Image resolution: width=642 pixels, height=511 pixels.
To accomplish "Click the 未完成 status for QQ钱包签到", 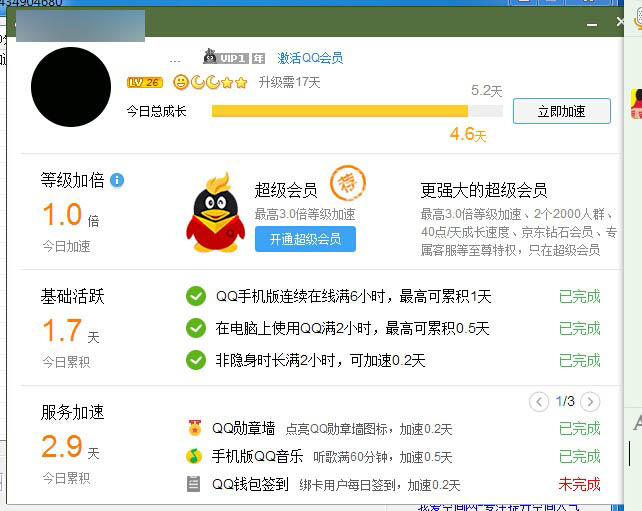I will [x=579, y=484].
